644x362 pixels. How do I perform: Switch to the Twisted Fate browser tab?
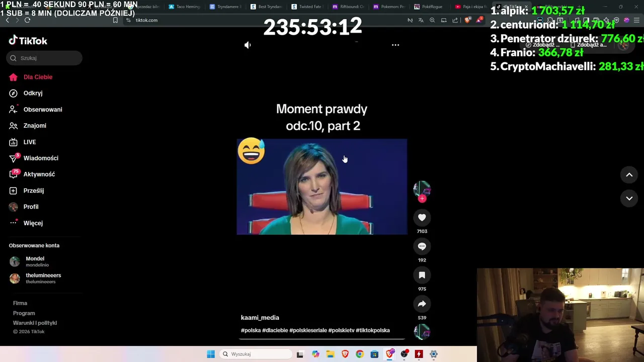point(307,7)
